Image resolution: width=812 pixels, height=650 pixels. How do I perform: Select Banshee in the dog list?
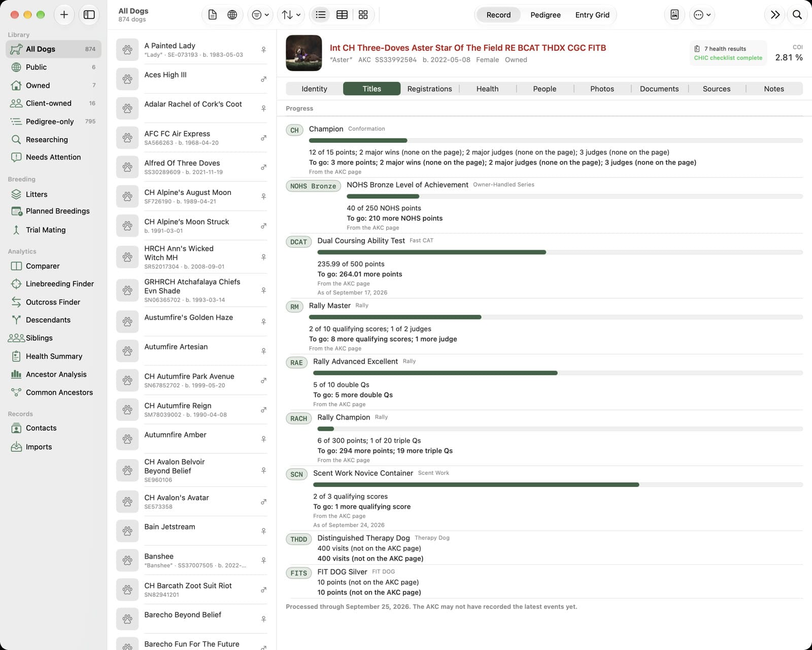[x=191, y=560]
